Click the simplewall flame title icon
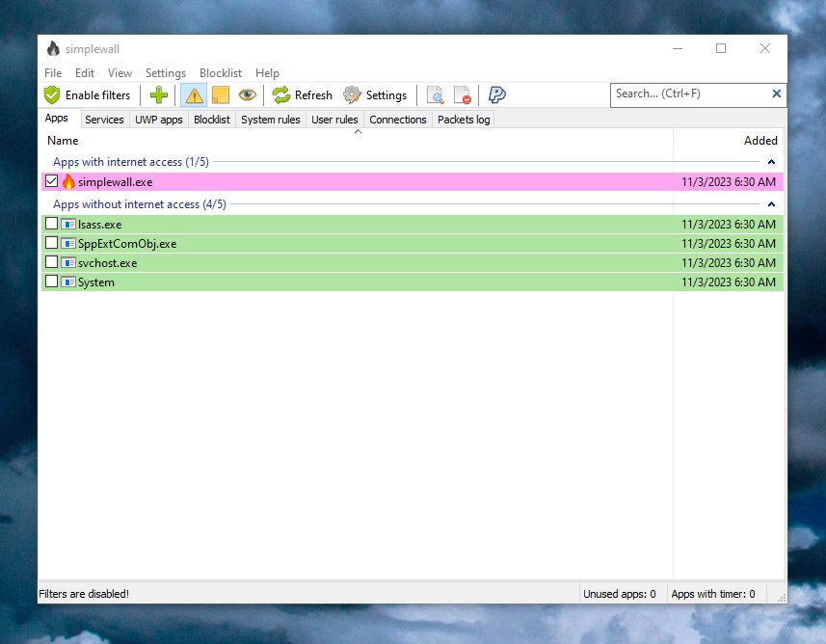 click(53, 49)
